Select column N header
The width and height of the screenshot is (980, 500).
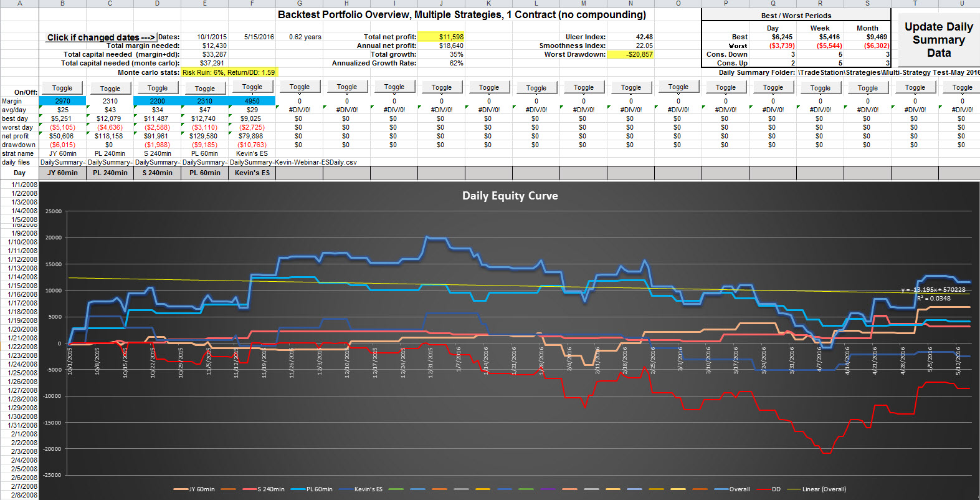(x=631, y=3)
